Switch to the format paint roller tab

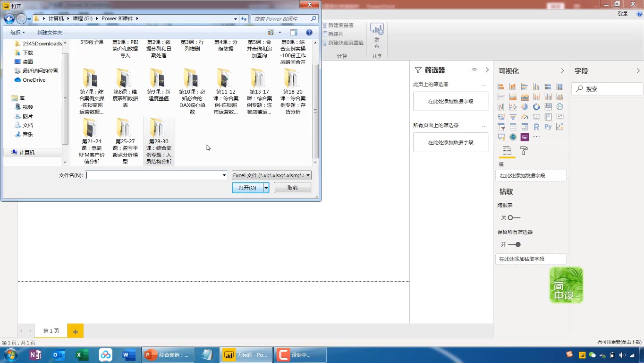(x=524, y=151)
